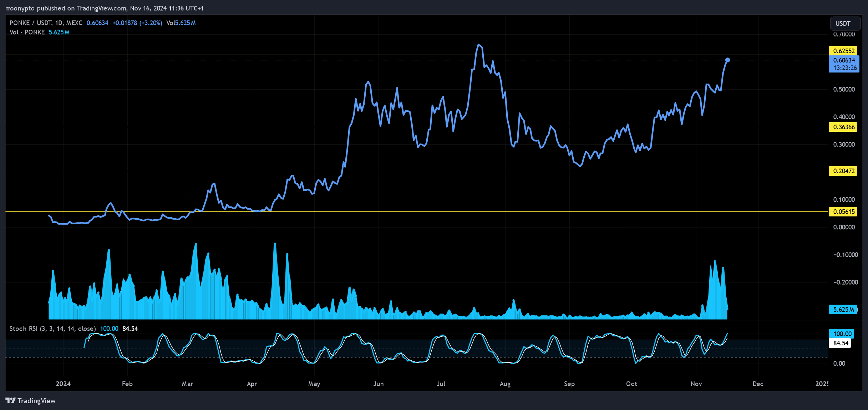Click the USDT currency button
Viewport: 868px width, 410px height.
tap(845, 24)
